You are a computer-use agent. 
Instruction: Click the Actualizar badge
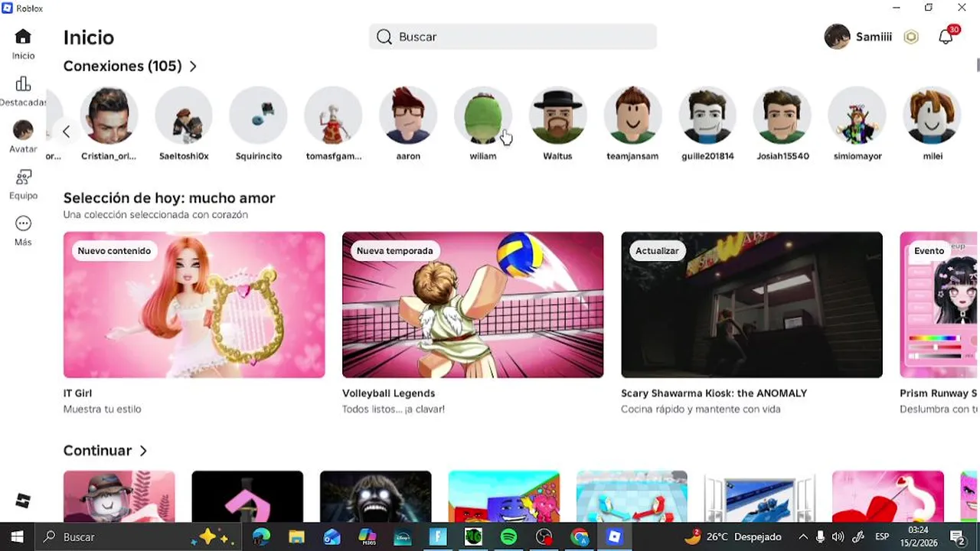657,251
